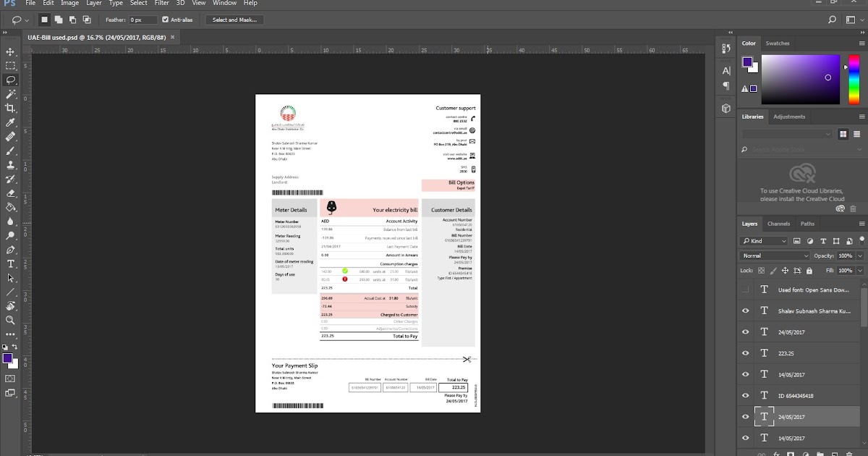Hide the 223.25 text layer
The image size is (868, 456).
coord(746,353)
